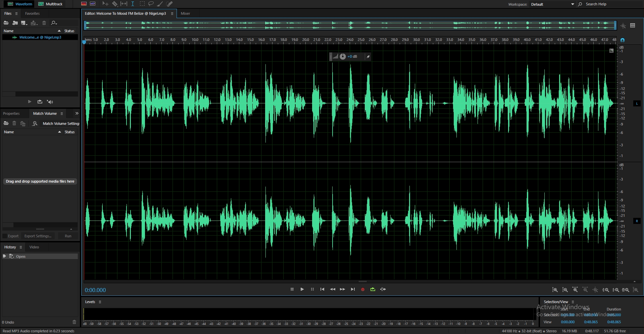Click the list icon beside overview
Image resolution: width=644 pixels, height=334 pixels.
pos(633,25)
